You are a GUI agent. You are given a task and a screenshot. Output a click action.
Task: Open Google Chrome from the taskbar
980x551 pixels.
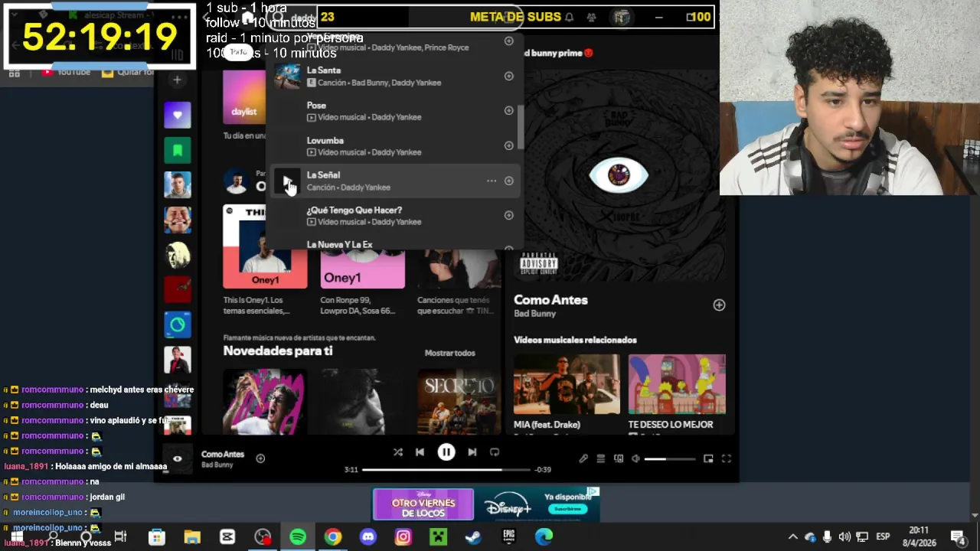332,537
